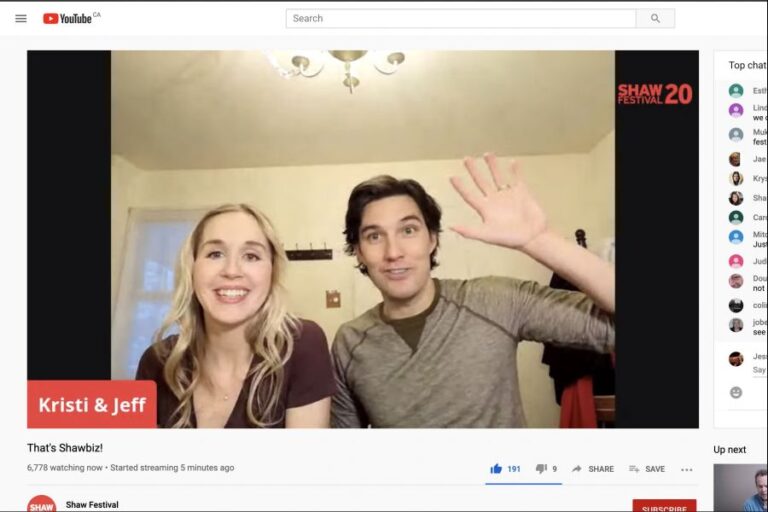Save the video to a playlist
The height and width of the screenshot is (512, 768).
(x=647, y=468)
